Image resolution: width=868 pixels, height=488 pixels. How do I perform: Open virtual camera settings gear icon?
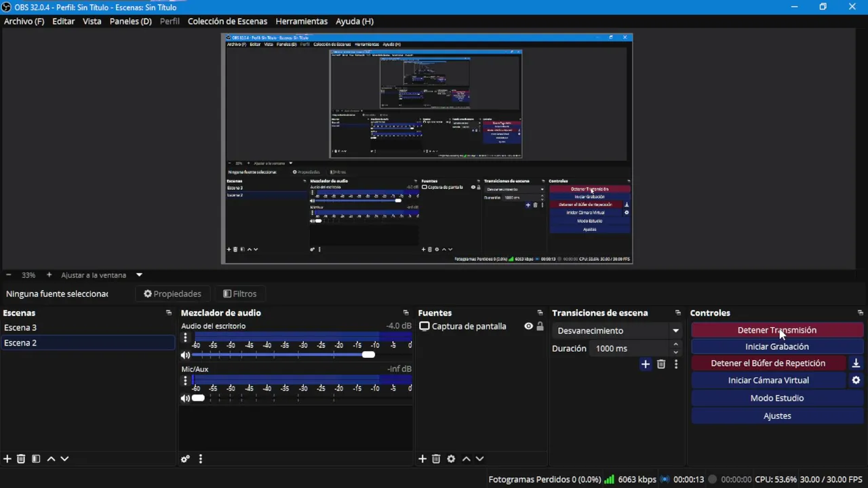pos(856,380)
